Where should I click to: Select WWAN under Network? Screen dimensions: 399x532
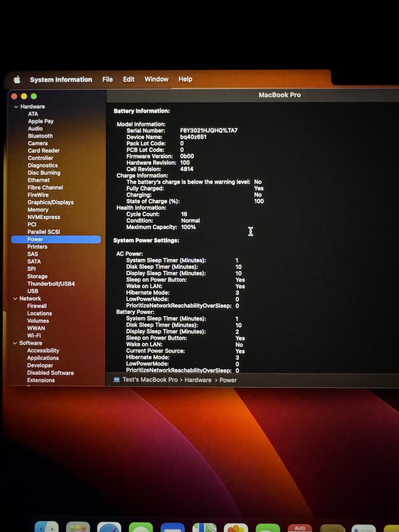coord(36,329)
